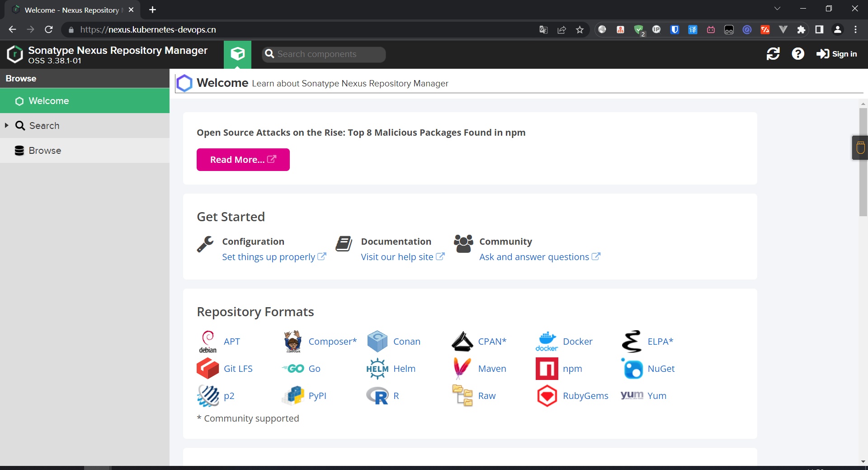
Task: Click the npm logo icon
Action: [x=547, y=369]
